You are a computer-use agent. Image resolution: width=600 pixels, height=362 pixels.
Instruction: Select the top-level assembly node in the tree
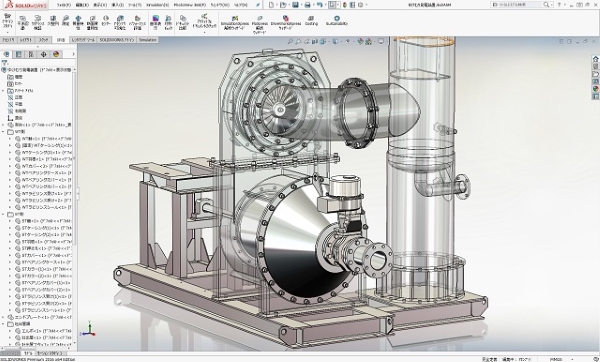[x=37, y=70]
